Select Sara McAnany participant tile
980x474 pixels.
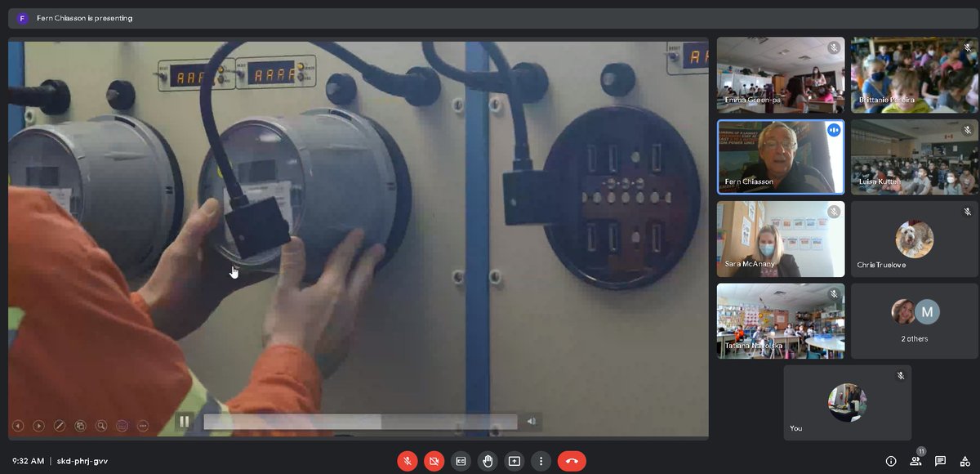point(781,239)
